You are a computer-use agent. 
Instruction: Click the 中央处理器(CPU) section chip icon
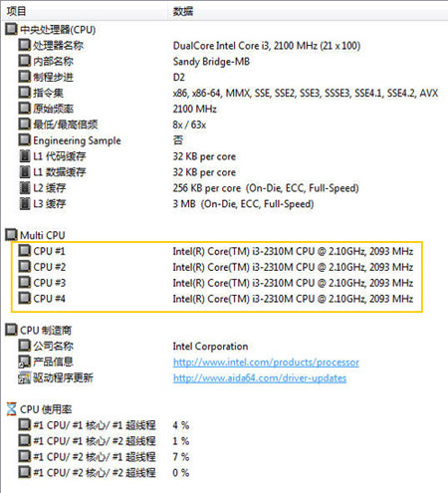click(11, 29)
